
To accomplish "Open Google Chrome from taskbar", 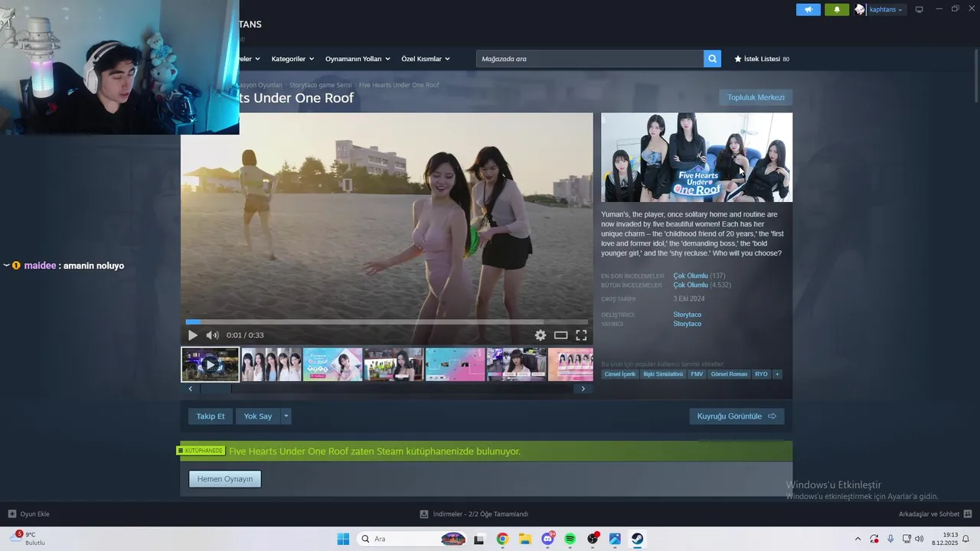I will click(502, 539).
